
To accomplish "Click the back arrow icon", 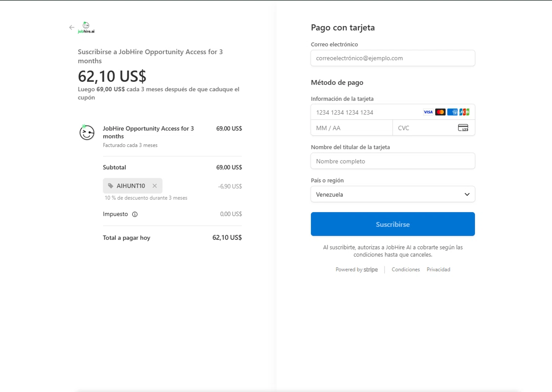I will pyautogui.click(x=72, y=27).
